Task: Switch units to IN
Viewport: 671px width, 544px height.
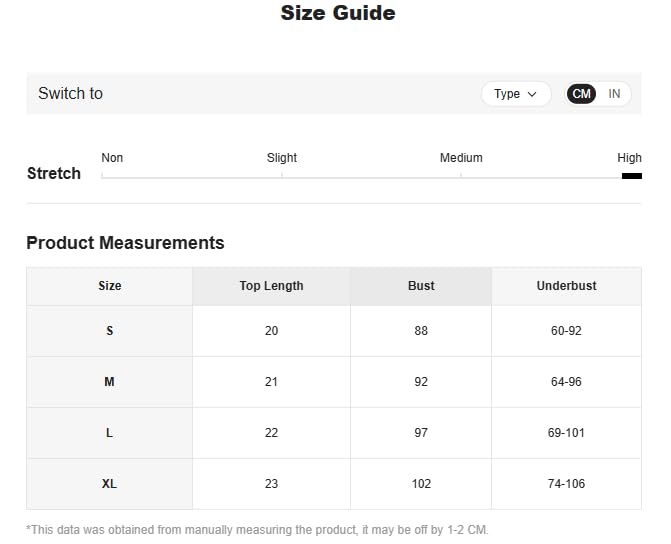Action: [614, 94]
